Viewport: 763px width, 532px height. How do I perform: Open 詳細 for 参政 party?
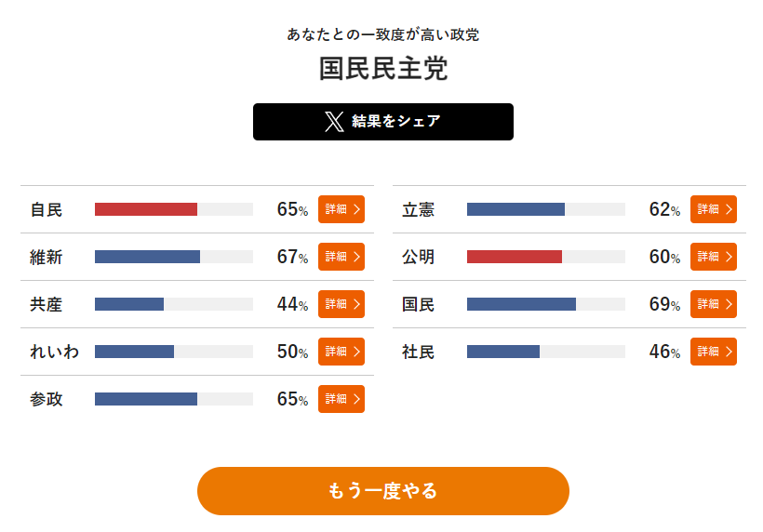[341, 399]
